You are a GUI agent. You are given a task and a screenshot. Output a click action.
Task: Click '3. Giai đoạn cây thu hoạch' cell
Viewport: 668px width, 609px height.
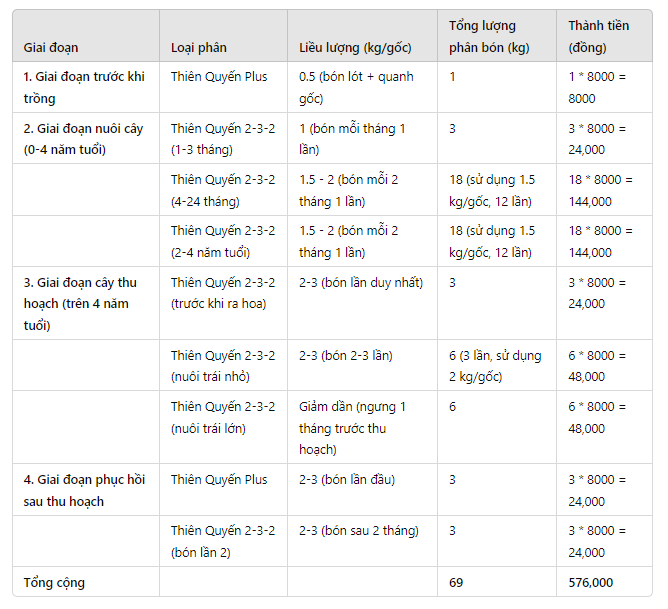[86, 303]
